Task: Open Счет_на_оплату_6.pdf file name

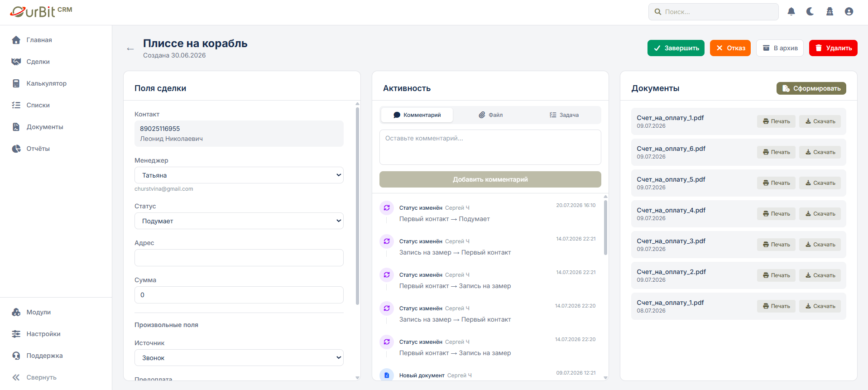Action: [x=671, y=149]
